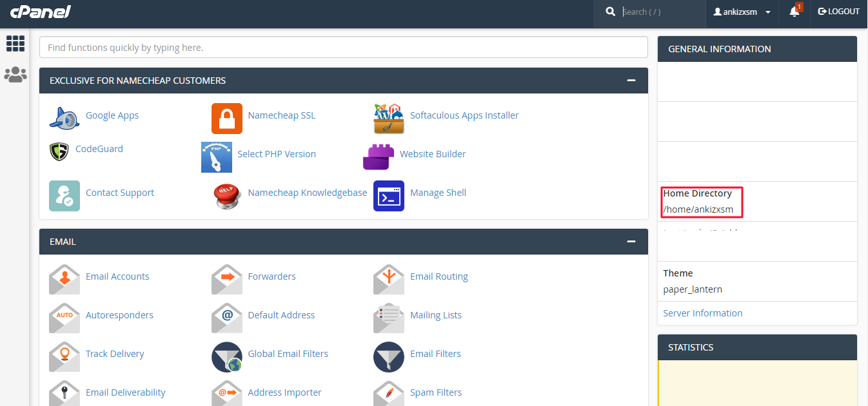Open the Email Routing text link
This screenshot has width=868, height=406.
tap(439, 276)
